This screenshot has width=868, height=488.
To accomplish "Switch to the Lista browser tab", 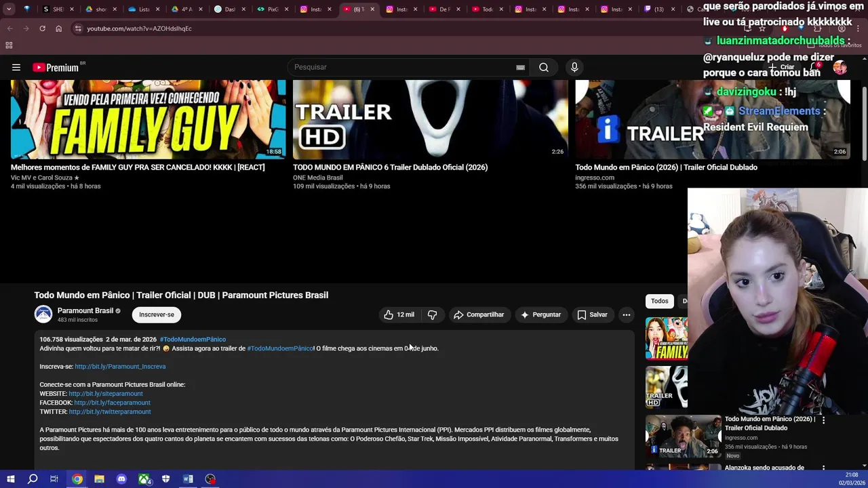I will [144, 9].
